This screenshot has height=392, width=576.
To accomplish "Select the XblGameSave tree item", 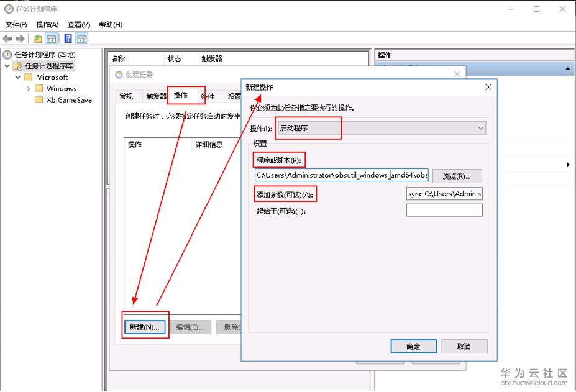I will click(x=69, y=99).
